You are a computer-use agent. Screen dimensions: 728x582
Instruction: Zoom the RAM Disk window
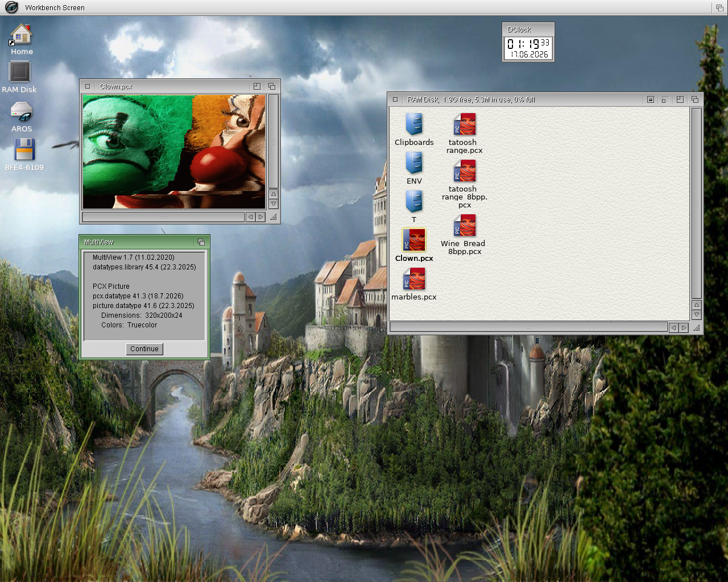(680, 99)
